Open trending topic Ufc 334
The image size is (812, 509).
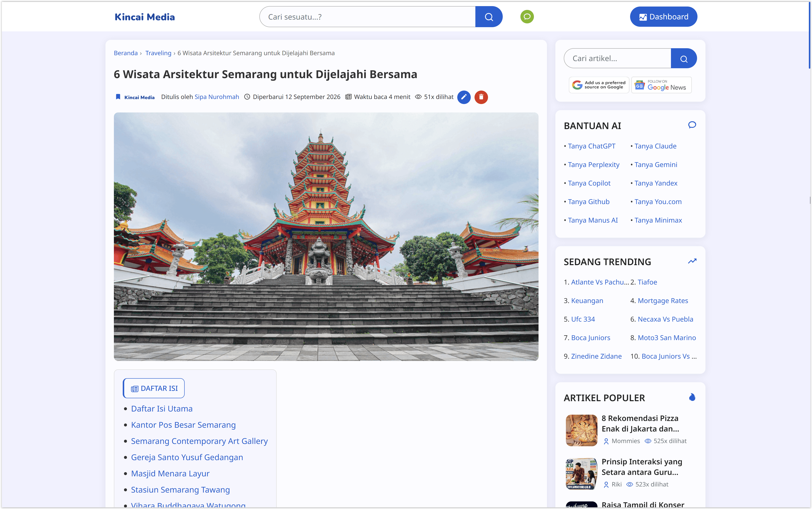click(x=583, y=319)
